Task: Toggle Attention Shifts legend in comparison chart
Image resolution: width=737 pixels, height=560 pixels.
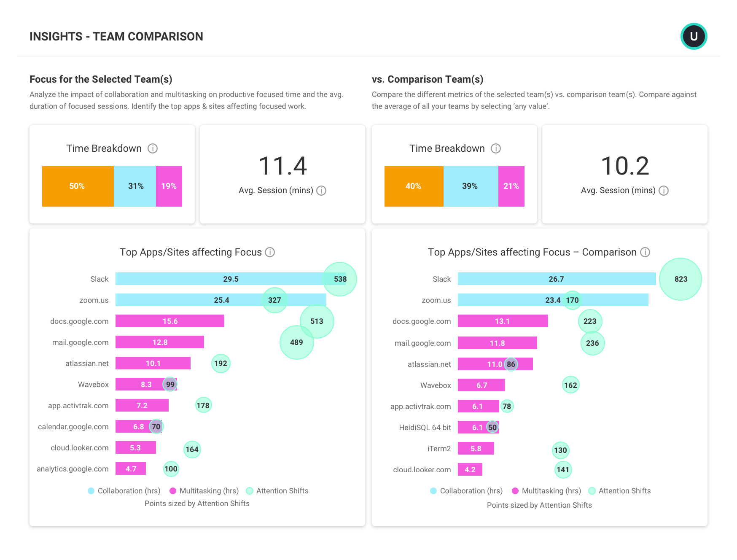Action: 592,491
